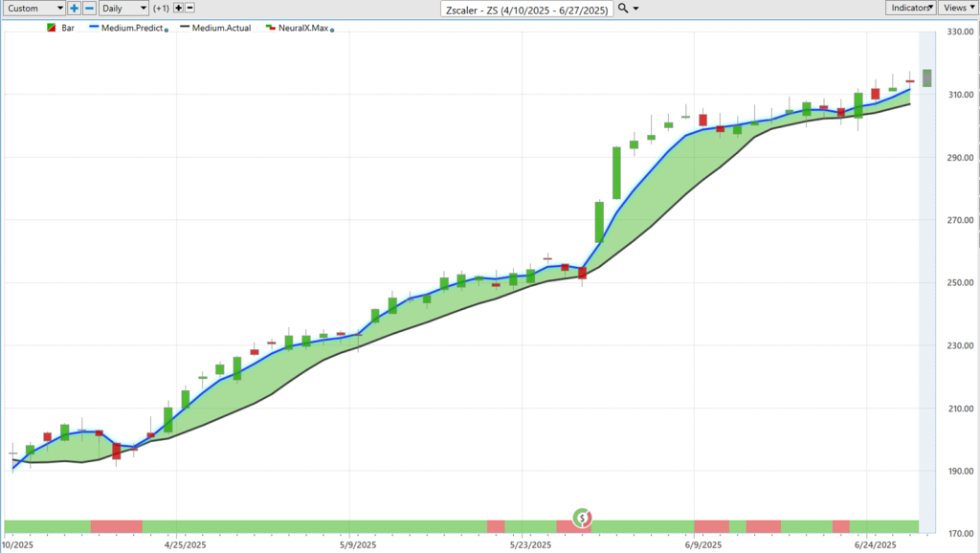Click the 170.00 price axis label

(x=960, y=534)
